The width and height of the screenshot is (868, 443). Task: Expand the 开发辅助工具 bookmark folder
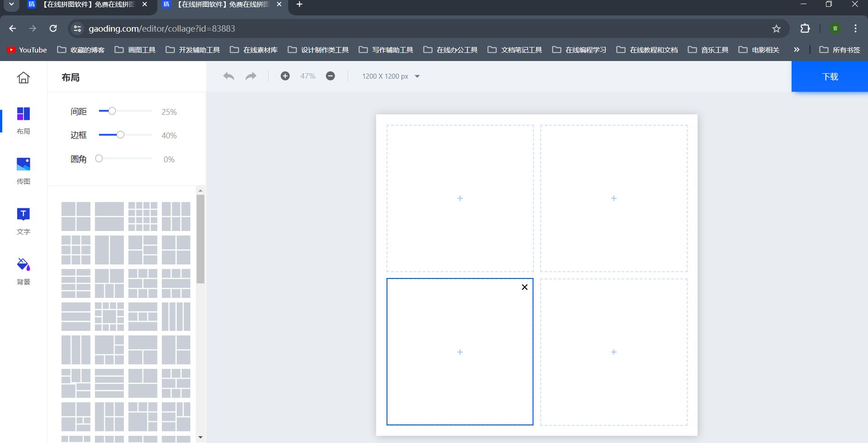tap(193, 50)
